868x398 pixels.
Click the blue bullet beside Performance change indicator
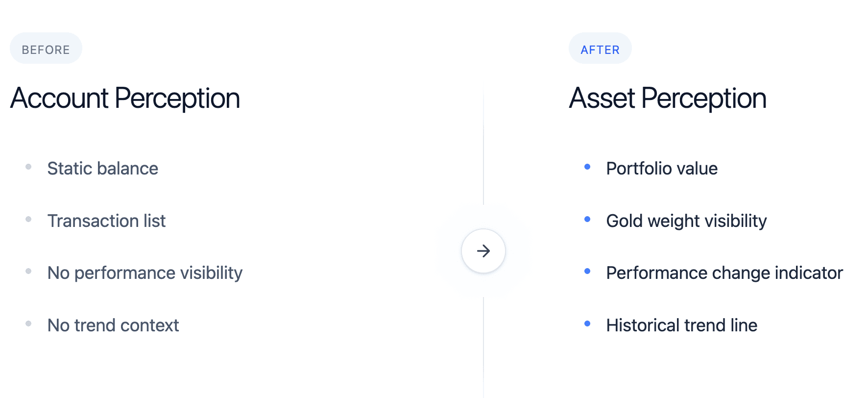[x=587, y=271]
